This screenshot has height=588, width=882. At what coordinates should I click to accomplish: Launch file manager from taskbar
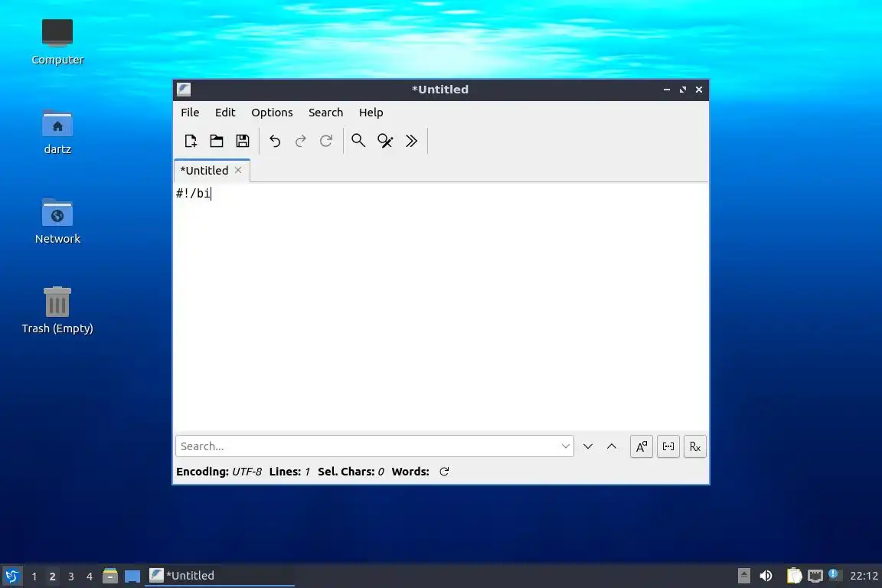click(x=110, y=576)
